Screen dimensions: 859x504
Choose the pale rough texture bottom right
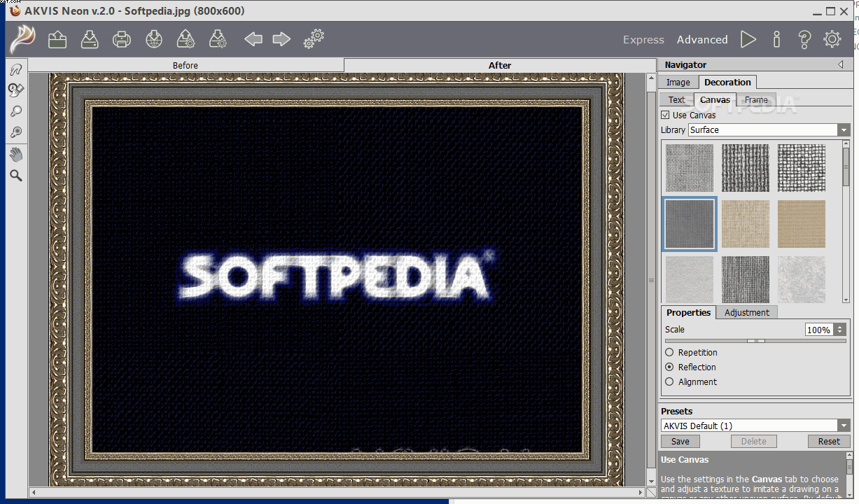802,279
